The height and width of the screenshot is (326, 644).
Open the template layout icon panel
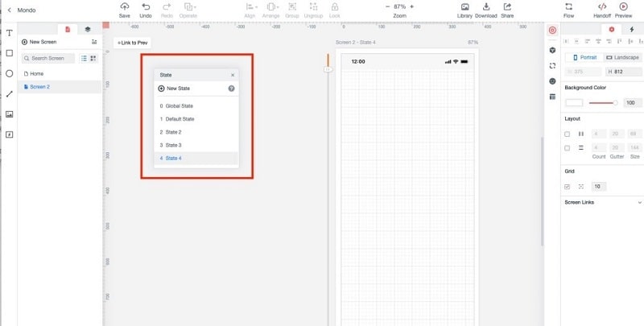(x=552, y=97)
